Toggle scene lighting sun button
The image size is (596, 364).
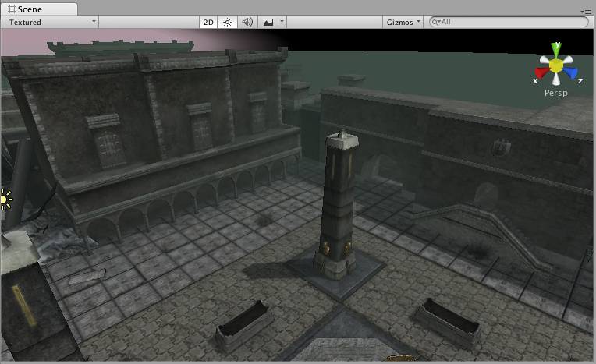coord(228,23)
